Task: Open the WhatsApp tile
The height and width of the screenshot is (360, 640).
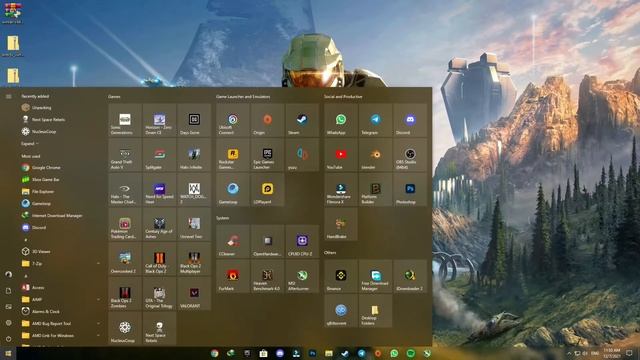Action: pos(341,120)
